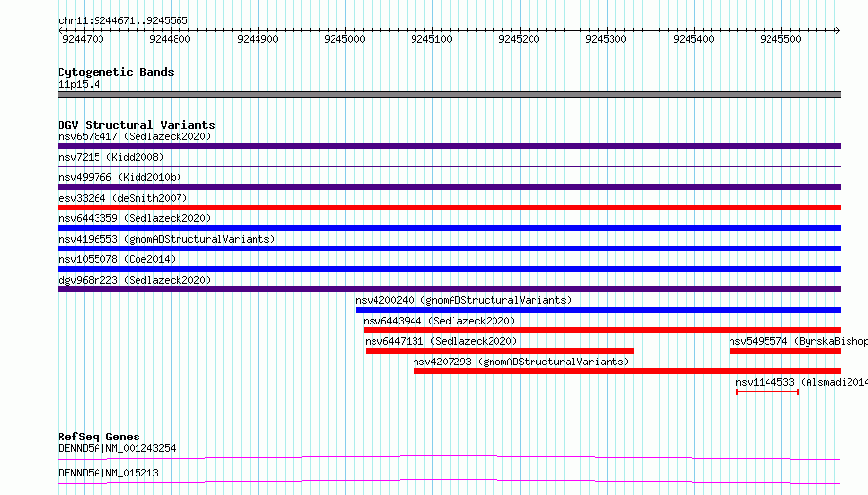Click the chr11:9244671..9245565 region label
Viewport: 868px width, 495px height.
tap(123, 21)
